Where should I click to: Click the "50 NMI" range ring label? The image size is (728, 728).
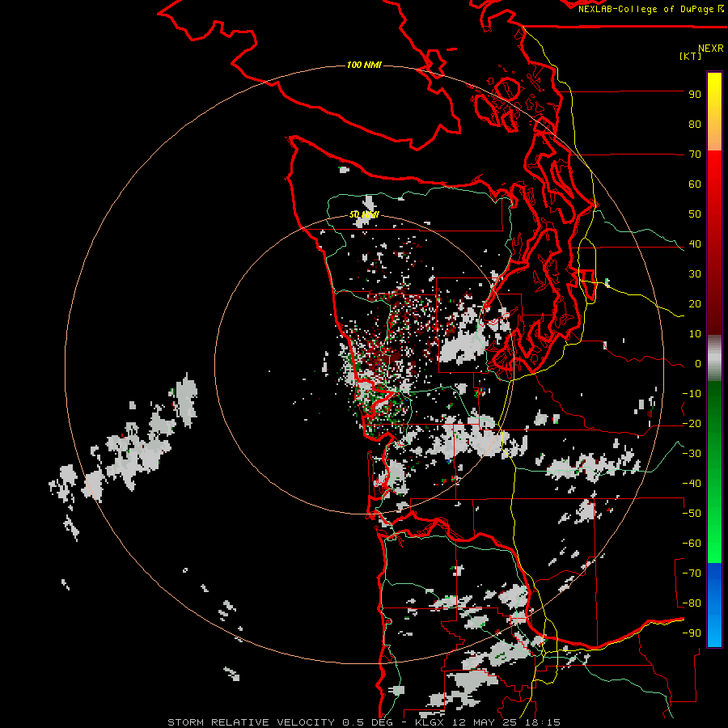365,214
